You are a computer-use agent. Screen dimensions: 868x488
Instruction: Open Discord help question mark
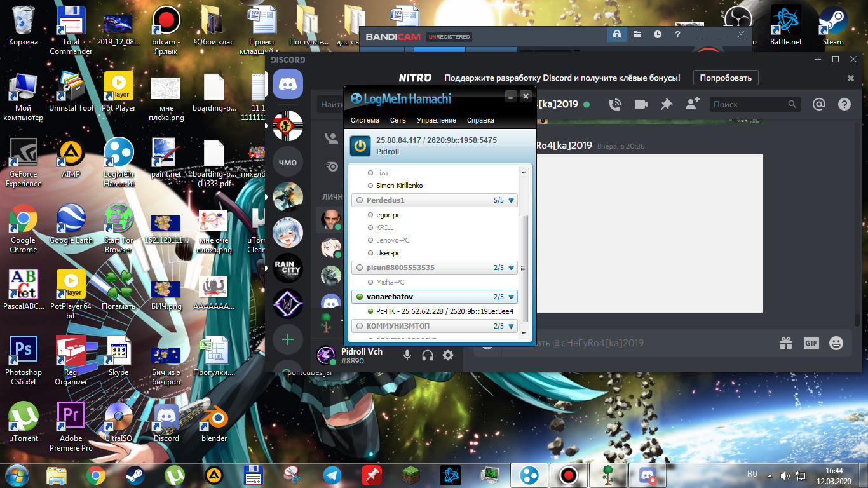pyautogui.click(x=844, y=104)
